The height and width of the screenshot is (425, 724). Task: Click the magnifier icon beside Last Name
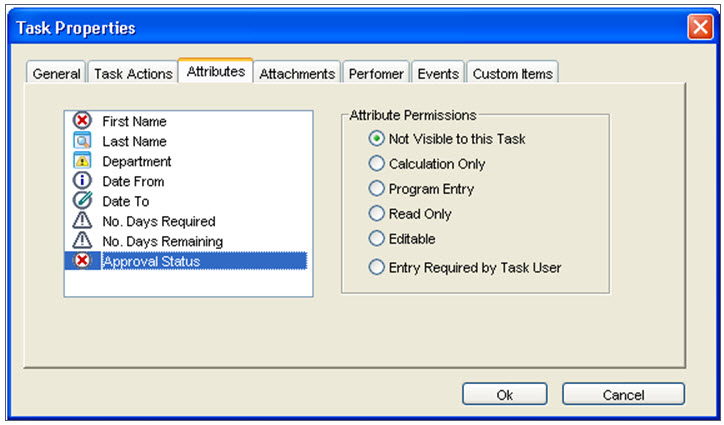click(82, 141)
